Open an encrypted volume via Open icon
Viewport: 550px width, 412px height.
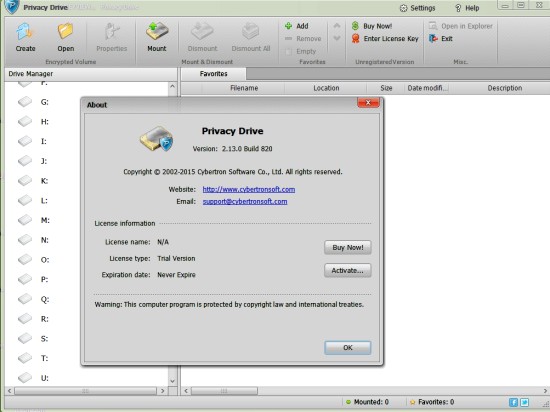tap(66, 37)
